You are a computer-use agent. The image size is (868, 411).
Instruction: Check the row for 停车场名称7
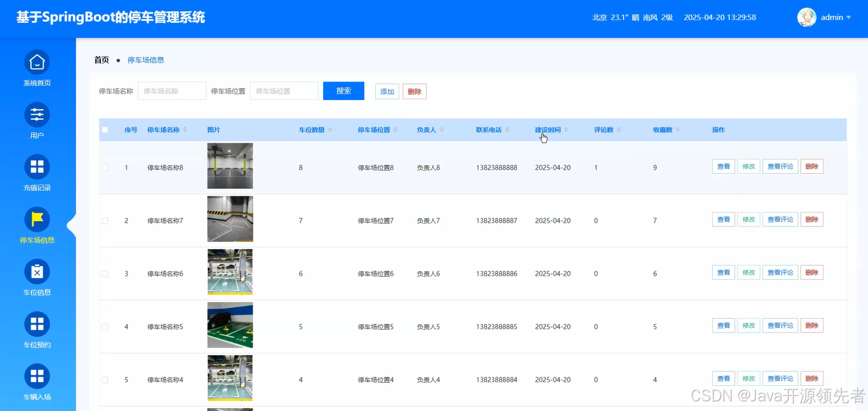105,220
